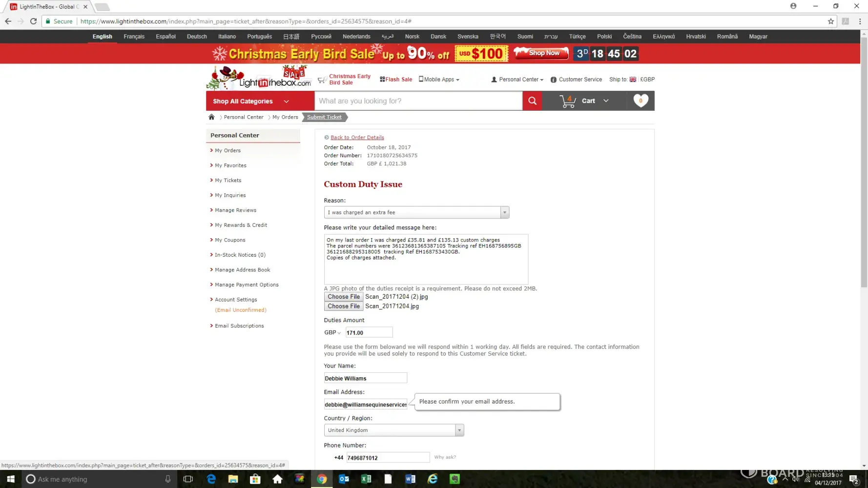Go to Manage Address Book
The image size is (868, 488).
click(243, 270)
